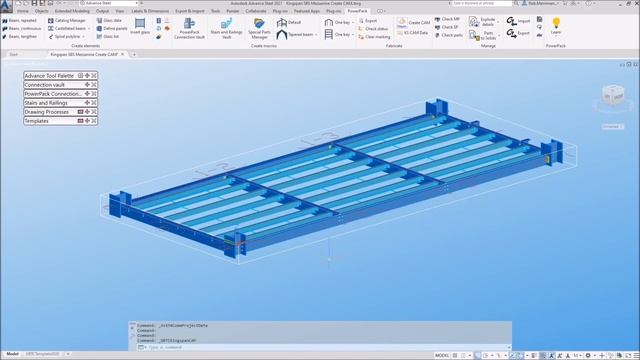Open the PowerPack Connection Vault

point(189,29)
